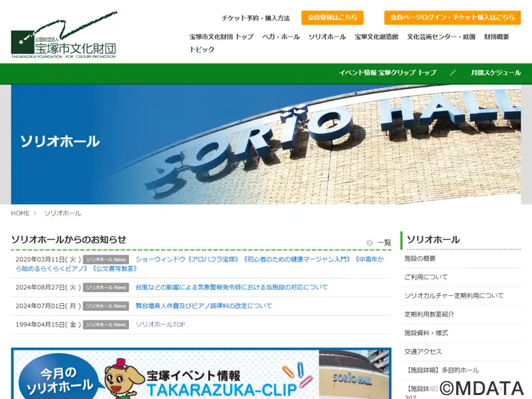Open the 会員登録はこちら orange button
532x399 pixels.
click(332, 18)
